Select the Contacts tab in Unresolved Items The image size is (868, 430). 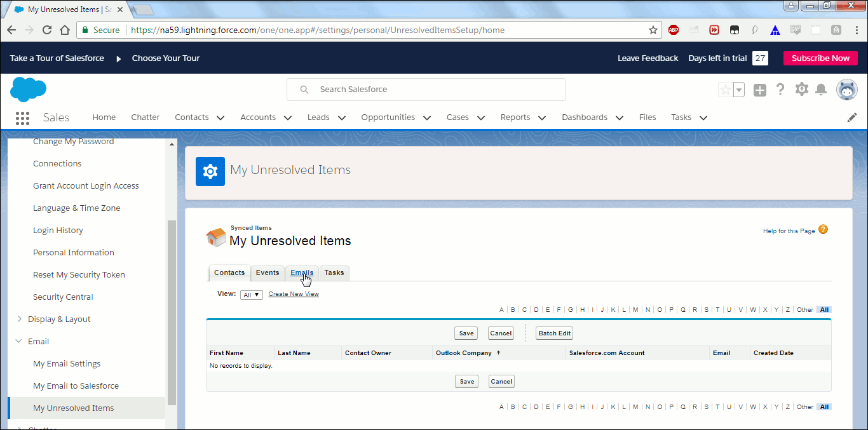click(229, 272)
